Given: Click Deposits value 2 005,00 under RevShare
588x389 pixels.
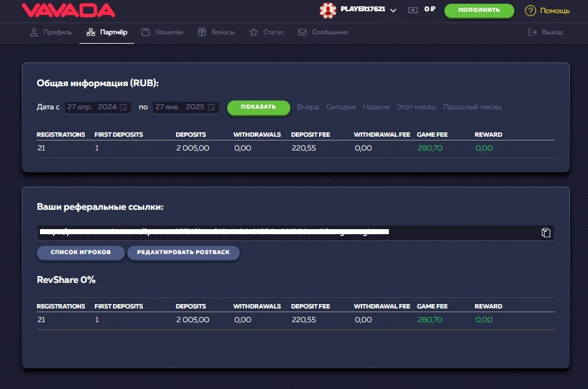Looking at the screenshot, I should coord(193,320).
